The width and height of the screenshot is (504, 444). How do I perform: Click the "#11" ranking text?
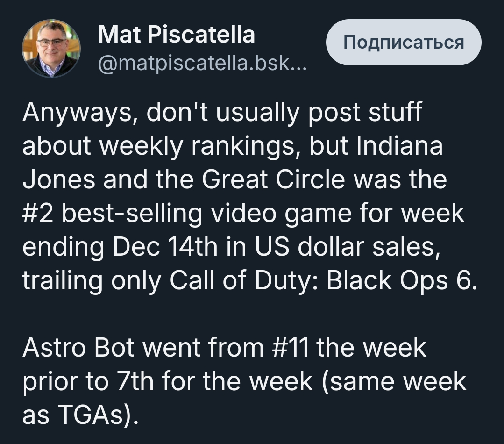click(288, 349)
